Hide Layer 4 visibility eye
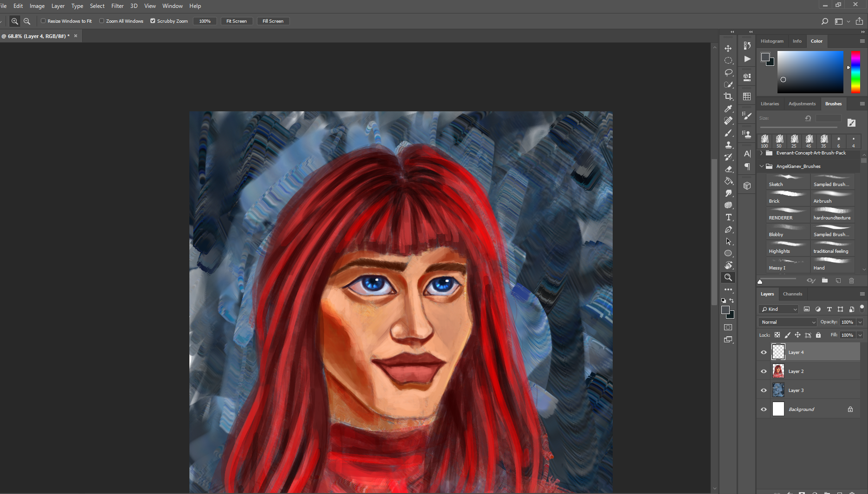This screenshot has width=868, height=494. pyautogui.click(x=764, y=353)
